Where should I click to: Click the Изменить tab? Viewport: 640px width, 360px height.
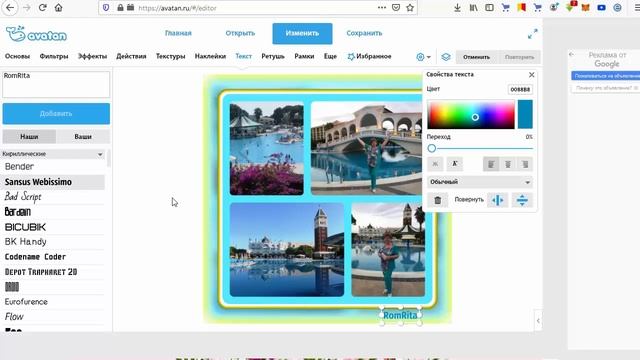[302, 33]
